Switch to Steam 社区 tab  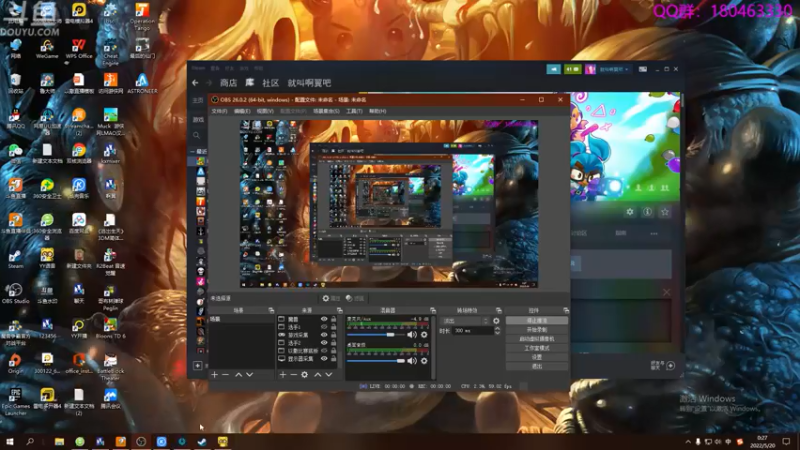tap(271, 83)
